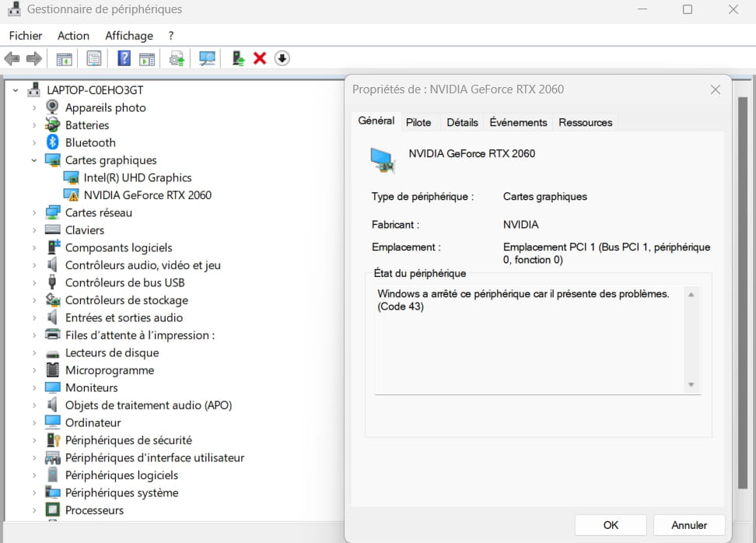This screenshot has width=756, height=543.
Task: Click the device status box scroll-up arrow
Action: (691, 294)
